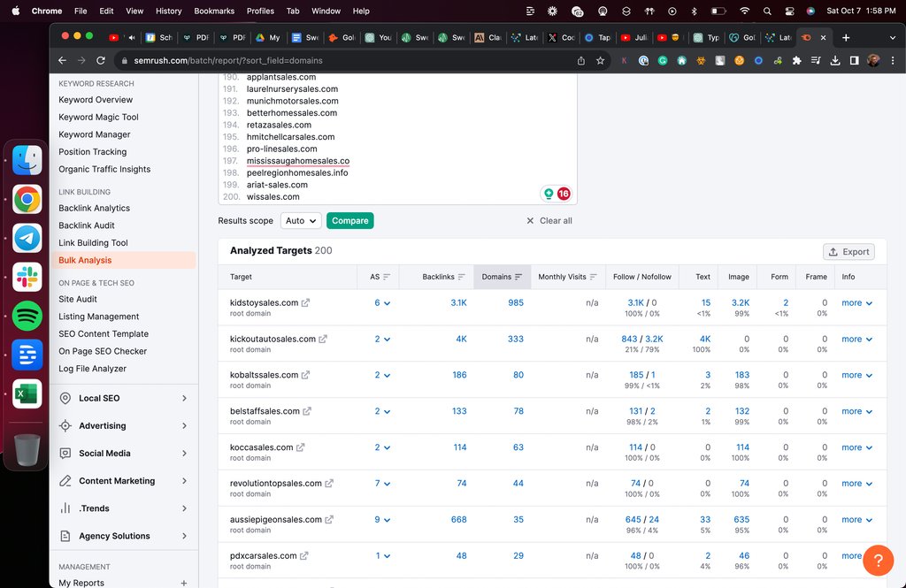Sort table by AS column icon

click(387, 277)
